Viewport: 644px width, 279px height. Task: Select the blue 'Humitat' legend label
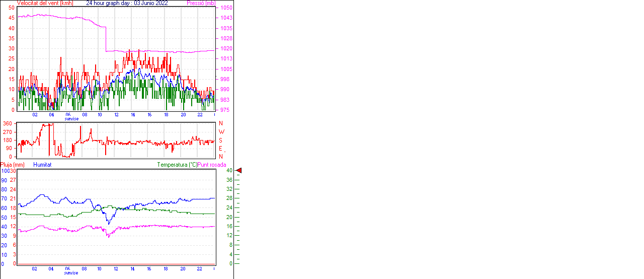pos(42,165)
